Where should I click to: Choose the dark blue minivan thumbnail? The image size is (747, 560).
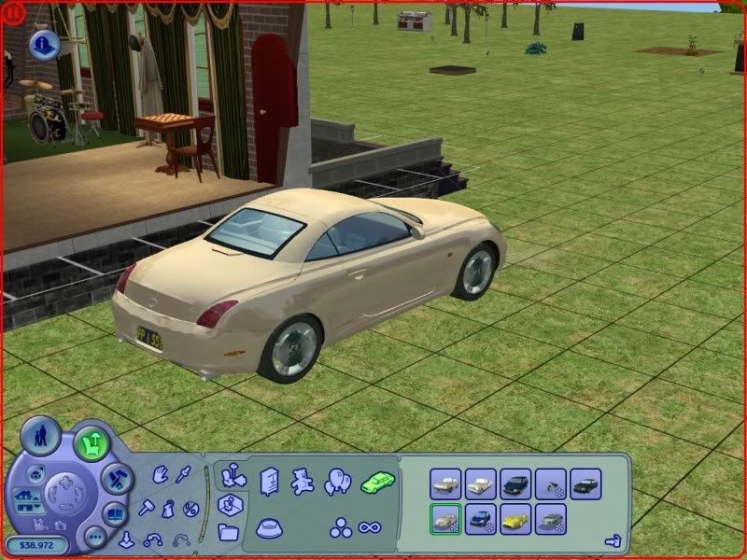515,483
